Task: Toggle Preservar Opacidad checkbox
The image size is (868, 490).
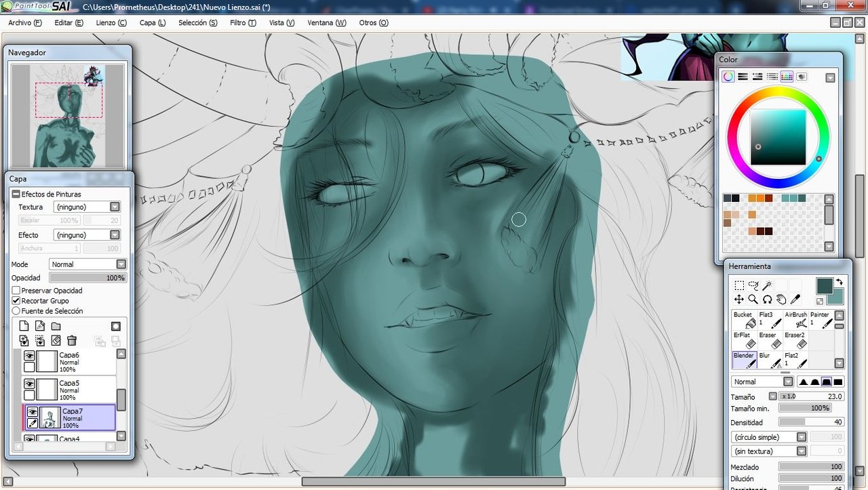Action: 16,290
